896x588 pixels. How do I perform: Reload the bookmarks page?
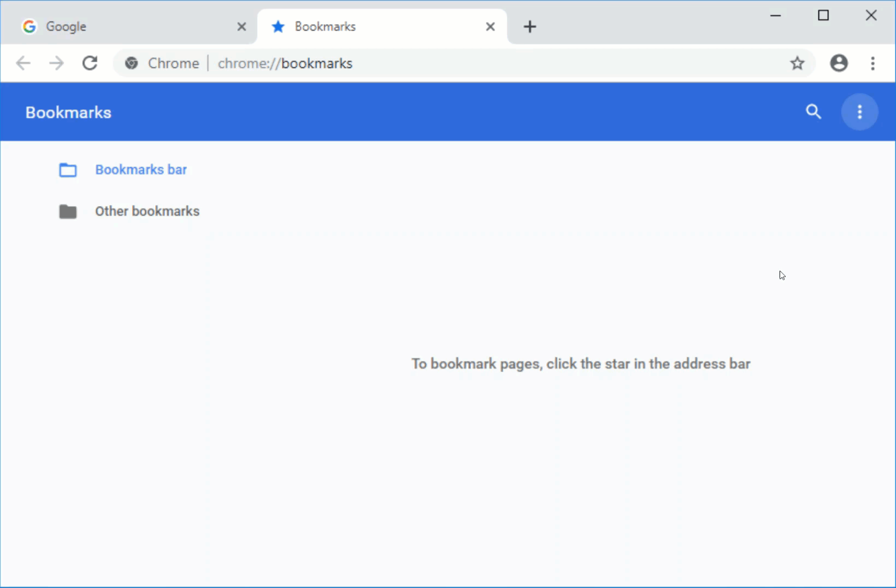90,63
